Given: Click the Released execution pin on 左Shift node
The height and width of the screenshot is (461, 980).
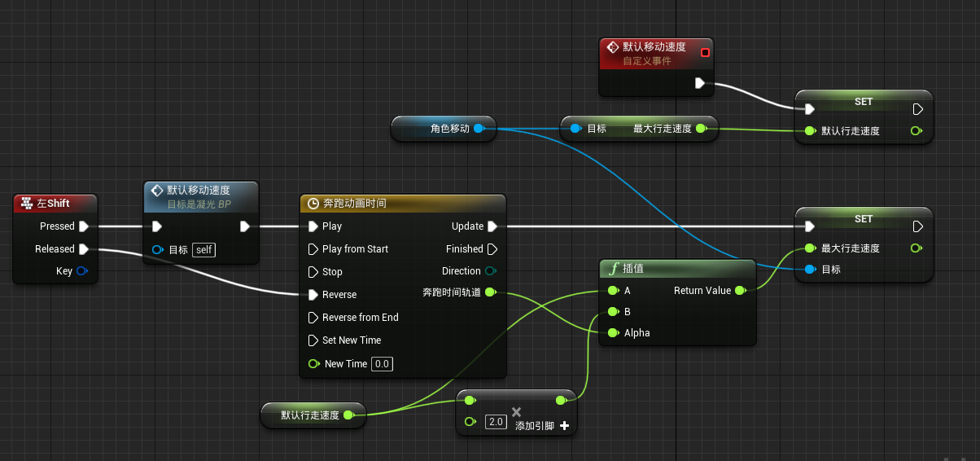Looking at the screenshot, I should point(83,249).
